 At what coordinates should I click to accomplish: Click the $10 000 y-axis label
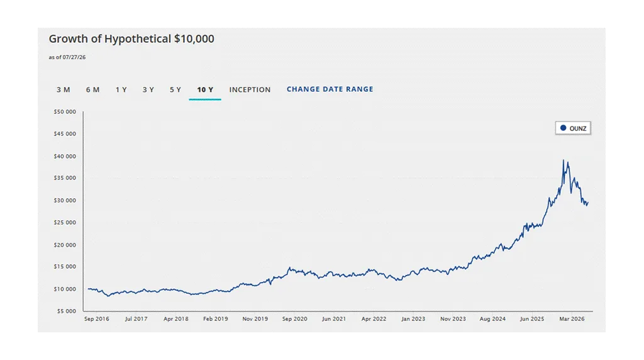pyautogui.click(x=65, y=290)
